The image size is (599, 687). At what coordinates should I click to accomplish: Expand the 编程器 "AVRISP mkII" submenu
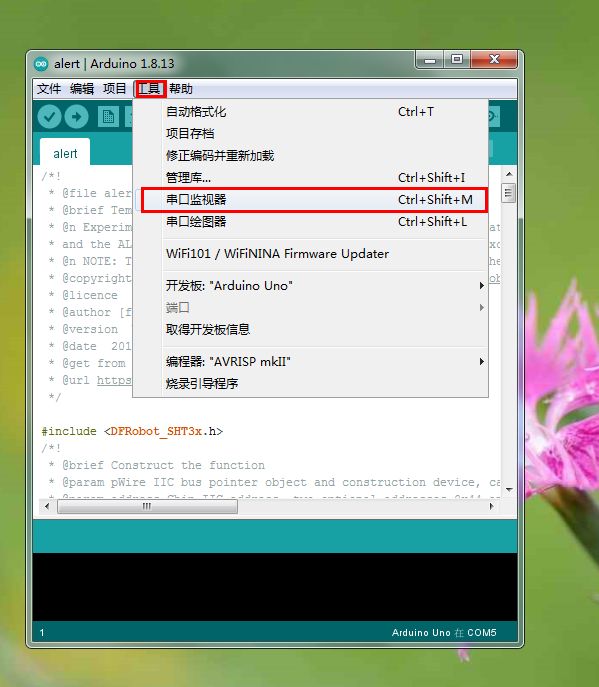pyautogui.click(x=482, y=361)
